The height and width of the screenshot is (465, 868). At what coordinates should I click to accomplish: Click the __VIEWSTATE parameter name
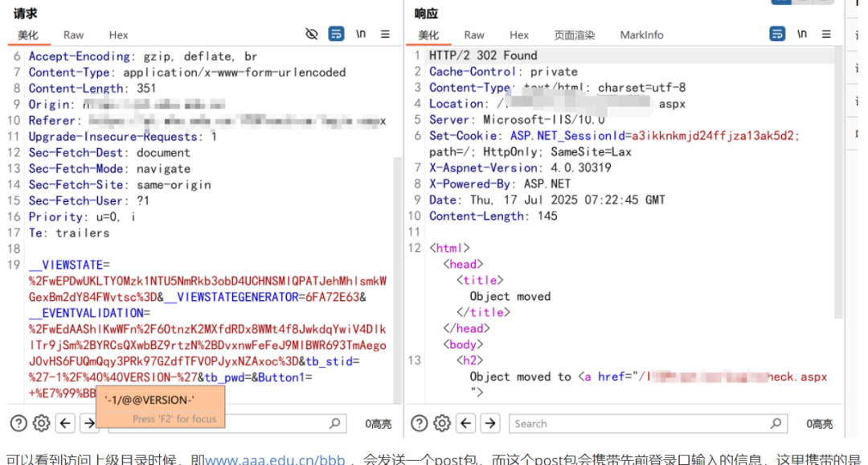click(x=66, y=265)
